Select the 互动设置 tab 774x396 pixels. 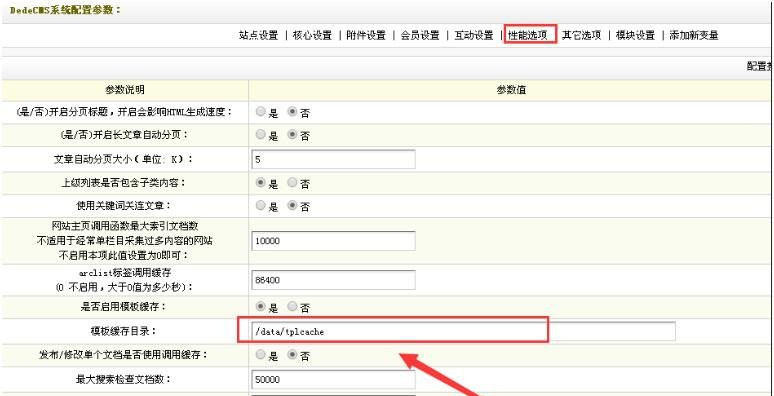point(473,36)
